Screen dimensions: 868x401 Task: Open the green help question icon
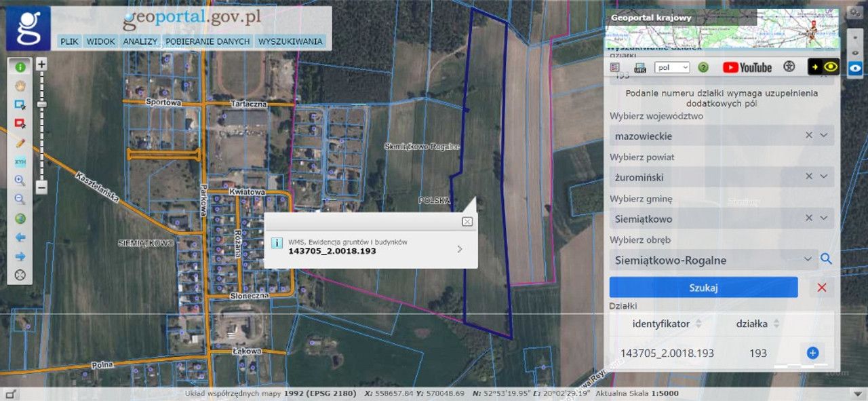(703, 67)
